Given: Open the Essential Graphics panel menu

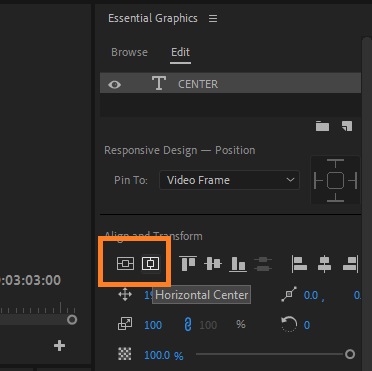Looking at the screenshot, I should click(213, 19).
